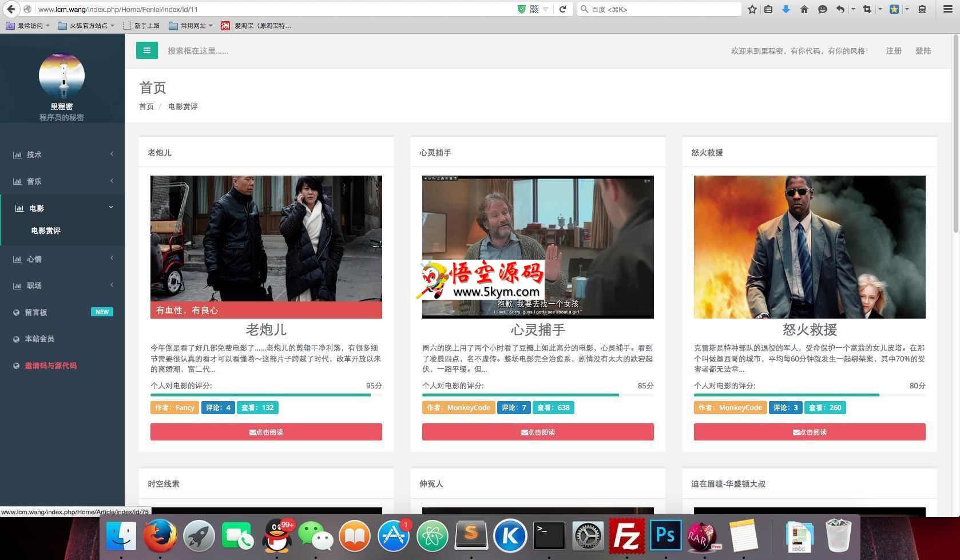The width and height of the screenshot is (960, 560).
Task: Click the 百度 browser search box
Action: click(x=659, y=9)
